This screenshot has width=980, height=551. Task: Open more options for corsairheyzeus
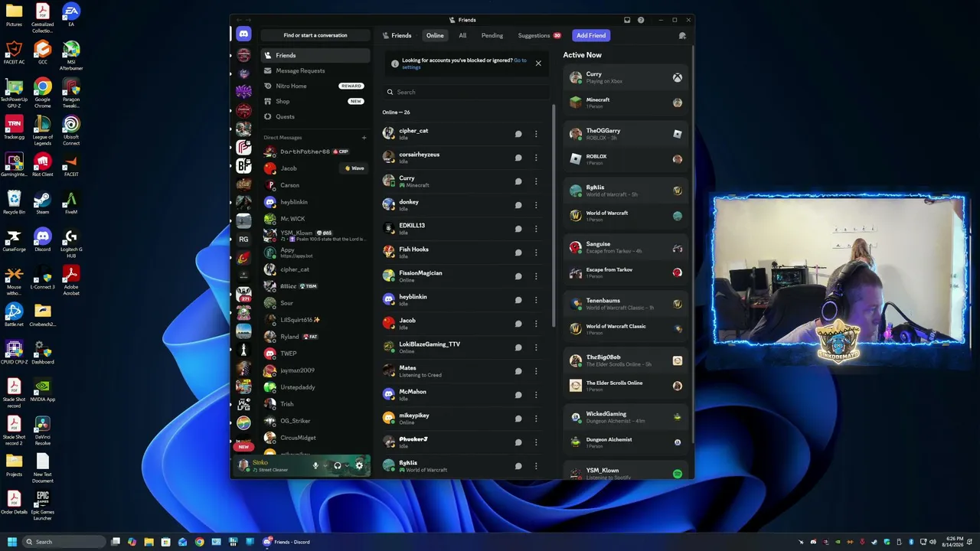click(x=536, y=158)
